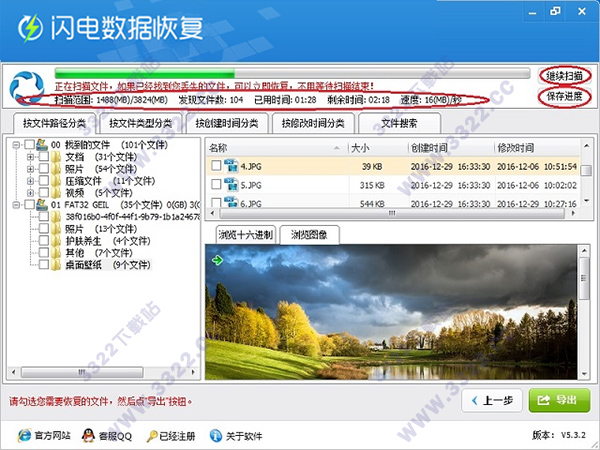Viewport: 600px width, 450px height.
Task: Open the 官方网站 link
Action: (44, 435)
